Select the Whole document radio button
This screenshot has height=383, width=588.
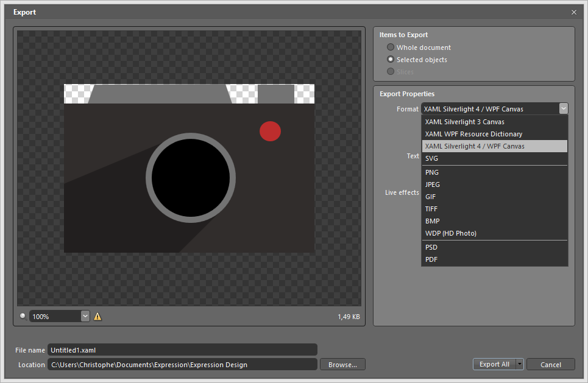[x=391, y=47]
